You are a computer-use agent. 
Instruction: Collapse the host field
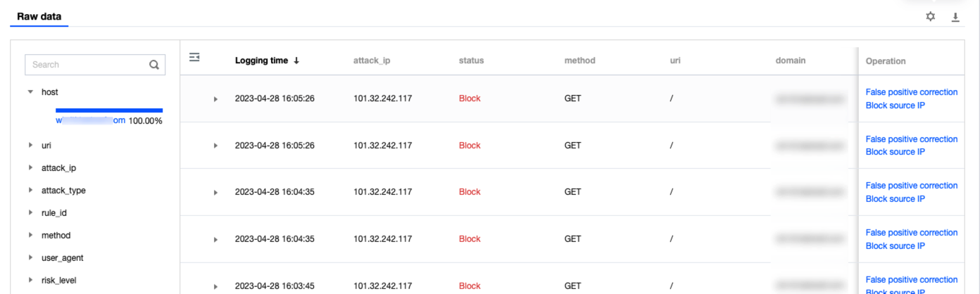pos(30,92)
